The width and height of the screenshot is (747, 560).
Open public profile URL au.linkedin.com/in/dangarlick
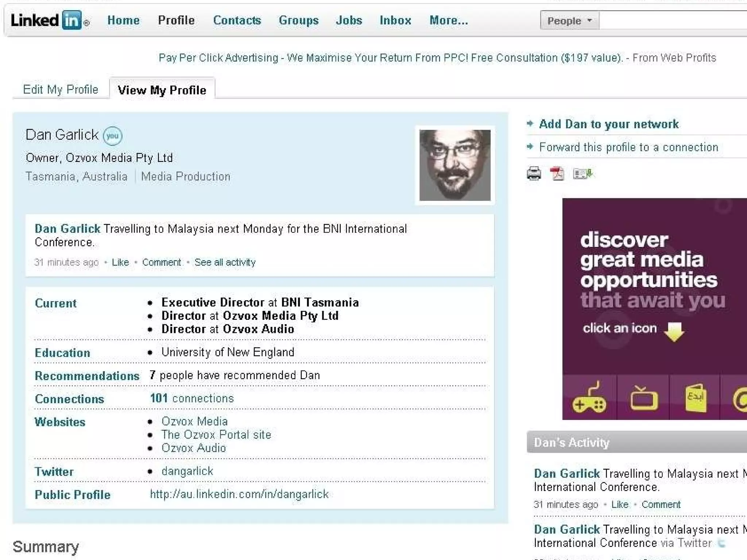pyautogui.click(x=239, y=494)
